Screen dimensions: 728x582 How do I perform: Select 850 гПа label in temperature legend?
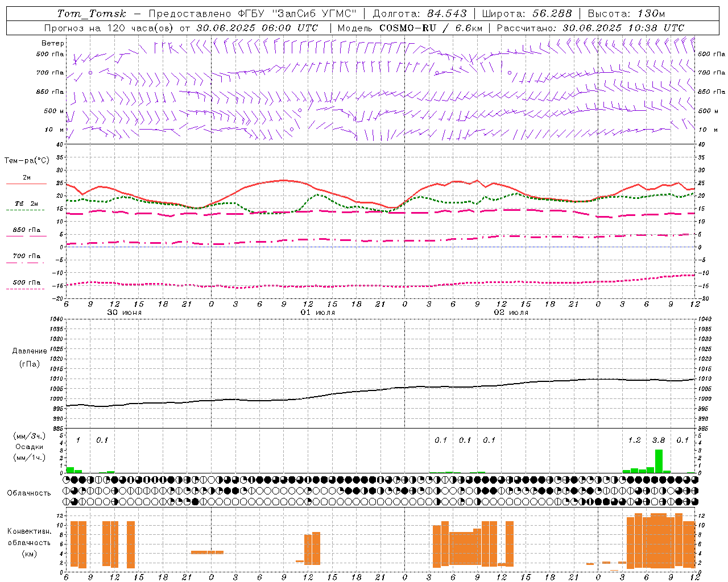tap(26, 230)
